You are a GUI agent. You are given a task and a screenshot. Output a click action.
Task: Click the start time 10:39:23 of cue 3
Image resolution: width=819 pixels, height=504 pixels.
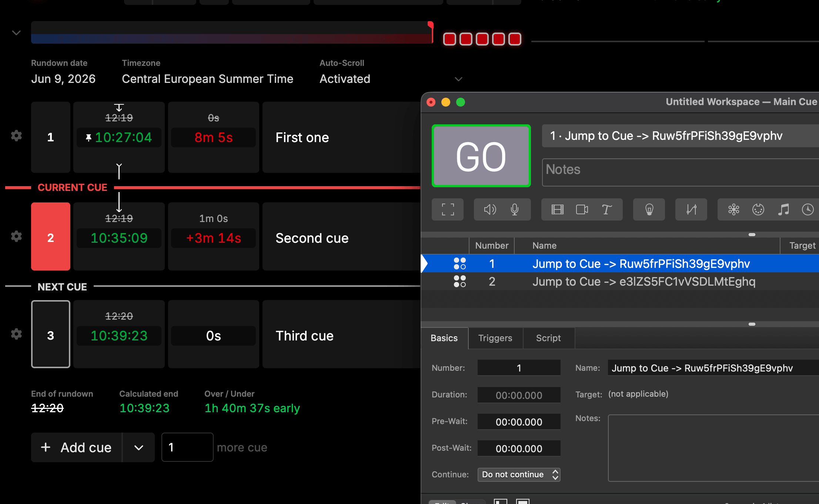[119, 336]
